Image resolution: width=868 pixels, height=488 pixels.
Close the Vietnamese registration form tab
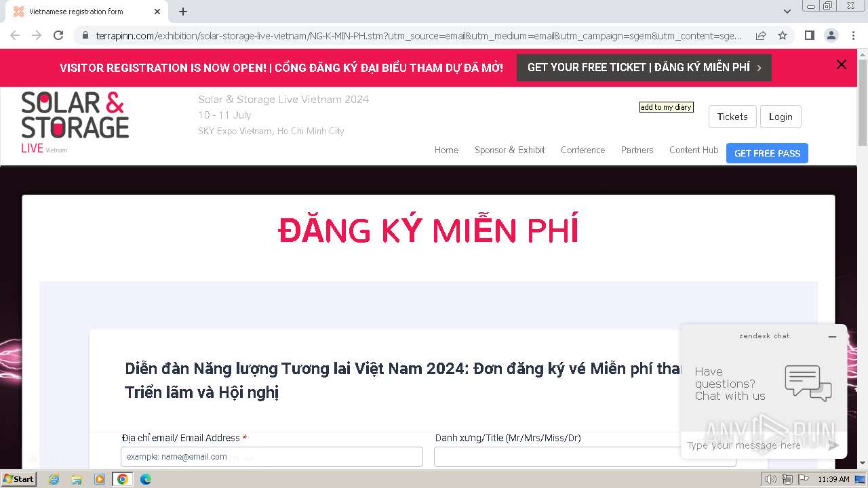[x=157, y=12]
